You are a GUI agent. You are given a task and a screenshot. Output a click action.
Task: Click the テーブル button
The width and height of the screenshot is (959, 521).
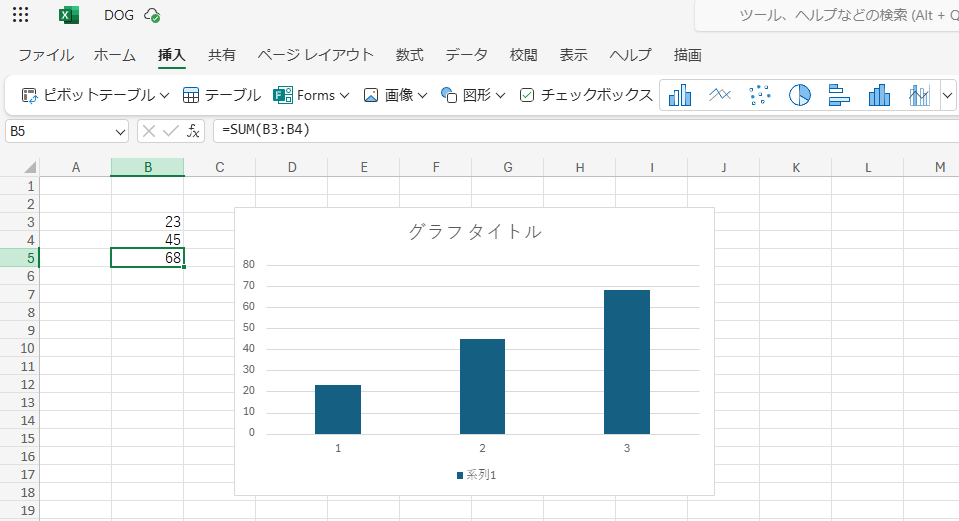pyautogui.click(x=222, y=95)
